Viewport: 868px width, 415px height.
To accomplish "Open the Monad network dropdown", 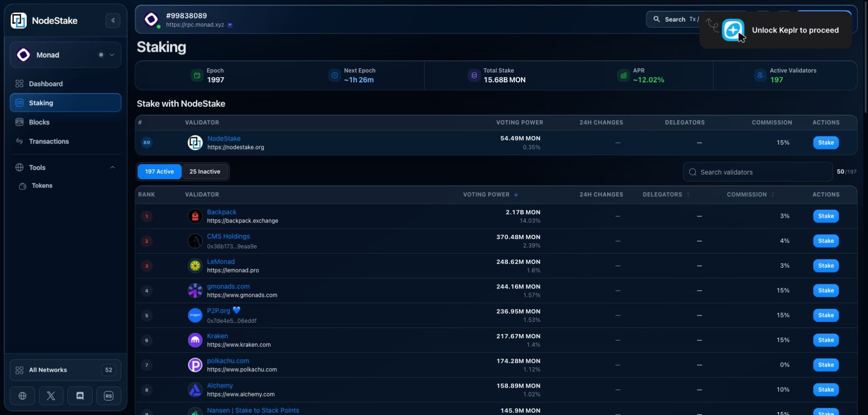I will pos(65,55).
